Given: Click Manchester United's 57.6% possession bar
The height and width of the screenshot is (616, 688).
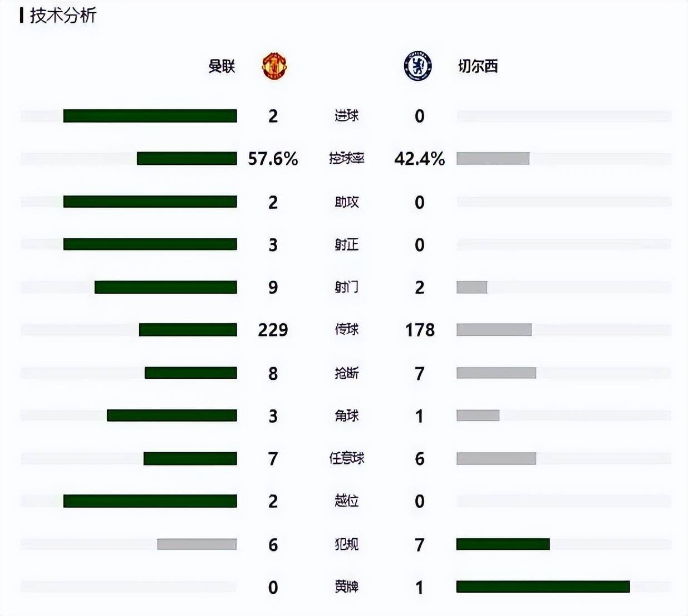Looking at the screenshot, I should [x=187, y=159].
